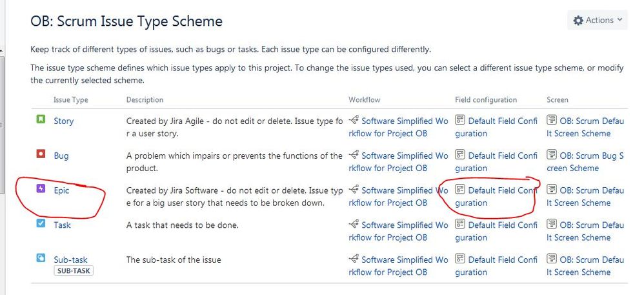Click the Bug issue type link

[x=61, y=156]
